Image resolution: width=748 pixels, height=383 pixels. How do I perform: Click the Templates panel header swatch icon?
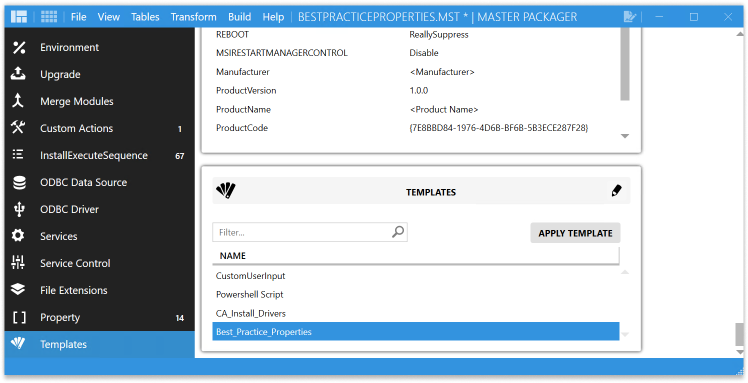226,191
